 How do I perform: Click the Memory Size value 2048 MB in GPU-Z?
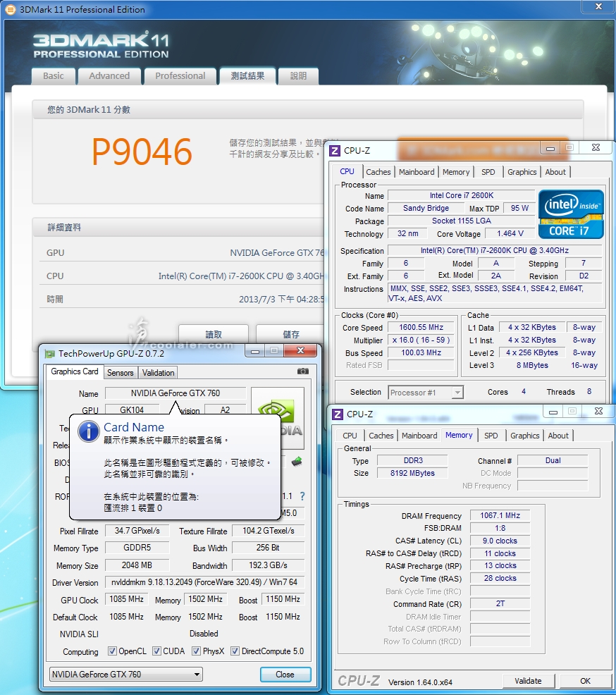pyautogui.click(x=137, y=565)
